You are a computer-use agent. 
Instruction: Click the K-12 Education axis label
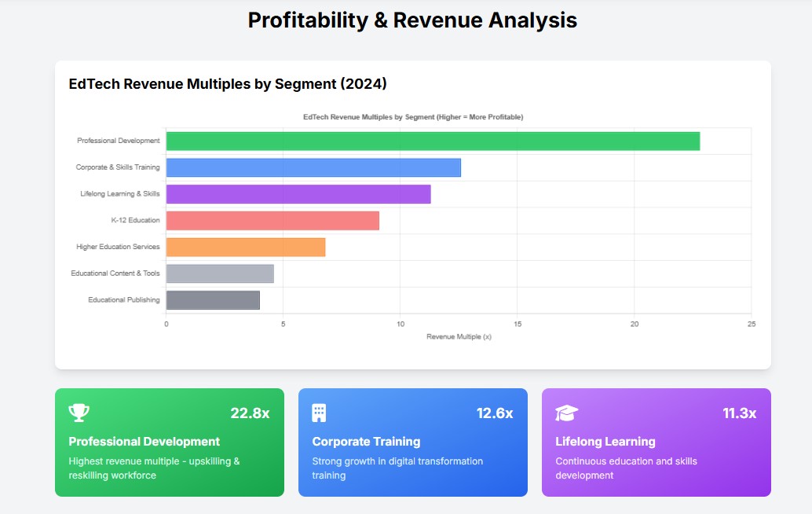point(135,221)
